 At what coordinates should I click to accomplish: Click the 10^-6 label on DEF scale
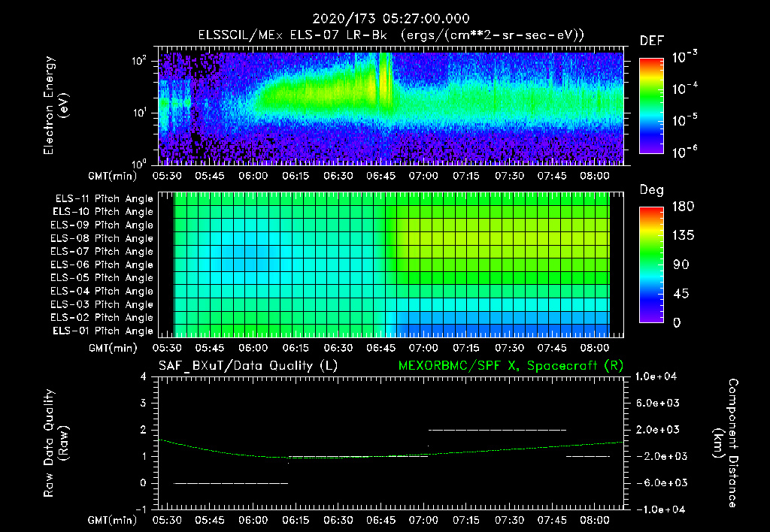pyautogui.click(x=685, y=152)
